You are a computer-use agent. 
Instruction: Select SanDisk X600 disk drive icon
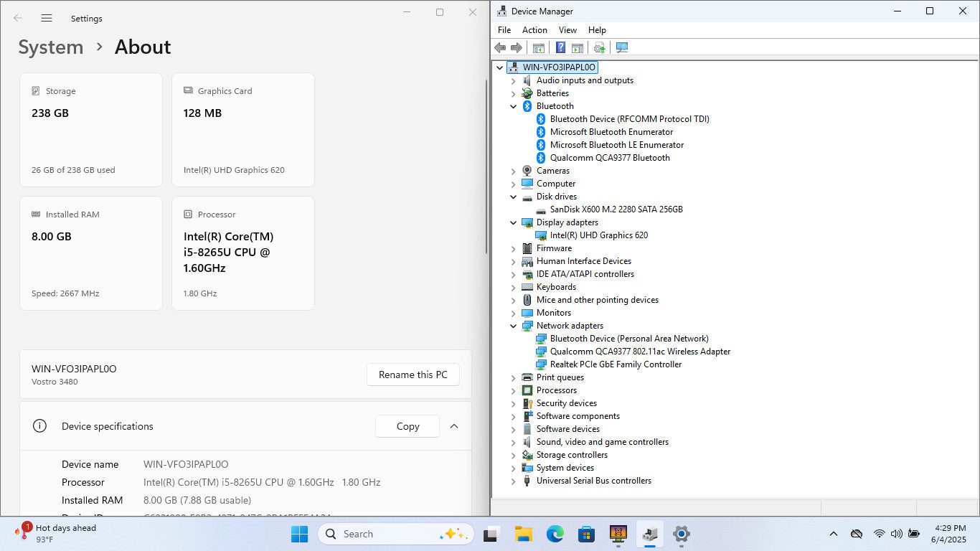[541, 209]
